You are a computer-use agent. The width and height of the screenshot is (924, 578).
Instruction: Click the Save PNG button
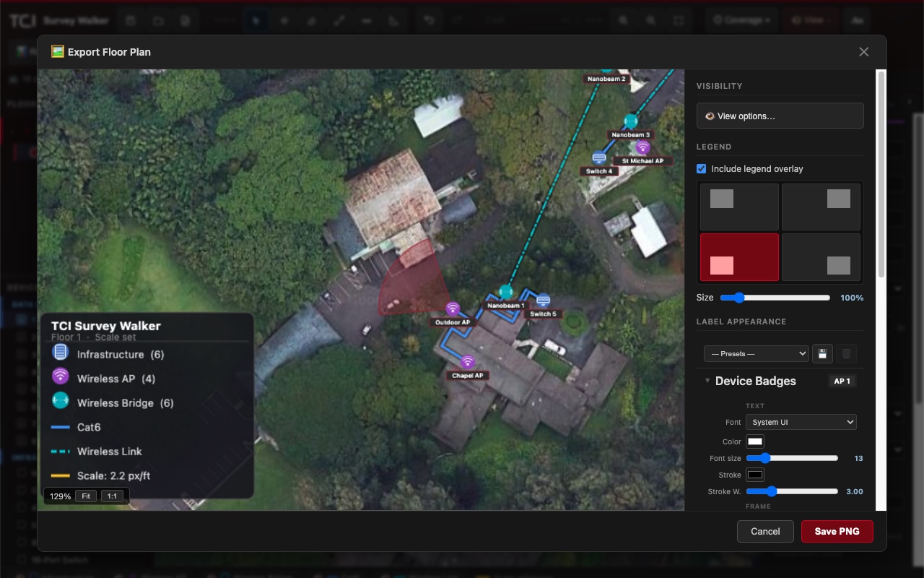point(837,531)
